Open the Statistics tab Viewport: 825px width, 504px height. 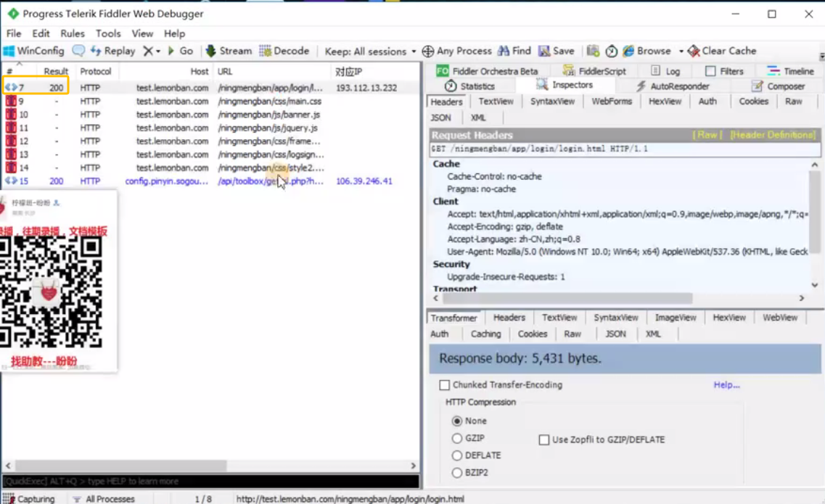point(470,86)
